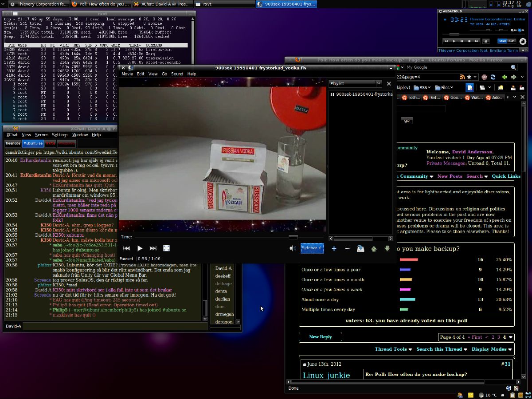Skip to next track in Audacious
The height and width of the screenshot is (399, 532).
coord(477,41)
